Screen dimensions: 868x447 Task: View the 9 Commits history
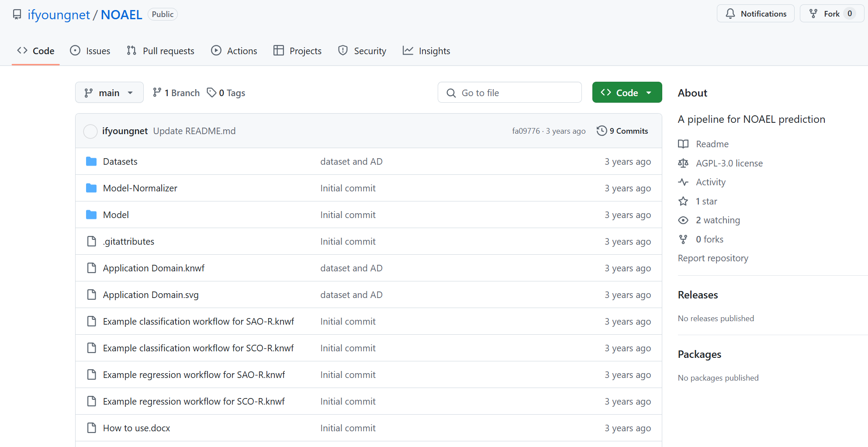coord(622,131)
